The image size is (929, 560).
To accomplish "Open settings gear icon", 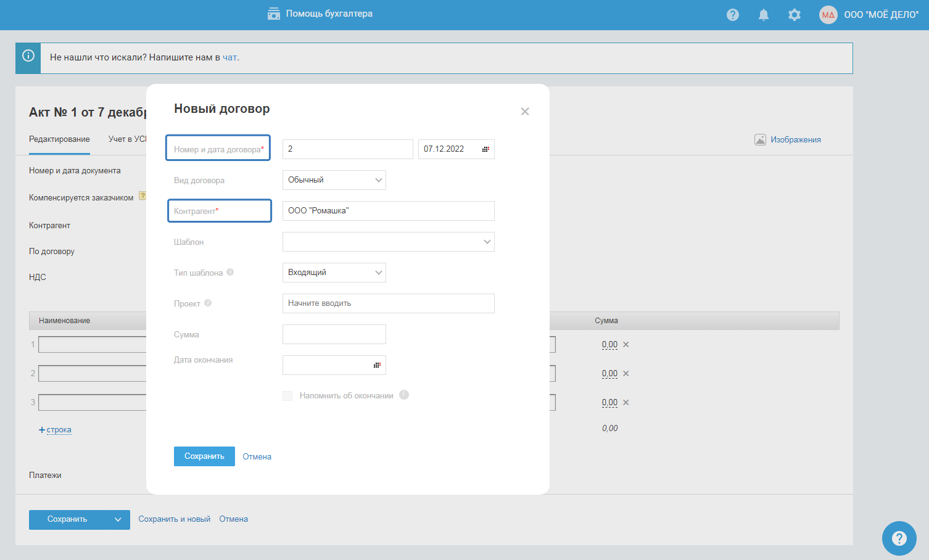I will 794,15.
